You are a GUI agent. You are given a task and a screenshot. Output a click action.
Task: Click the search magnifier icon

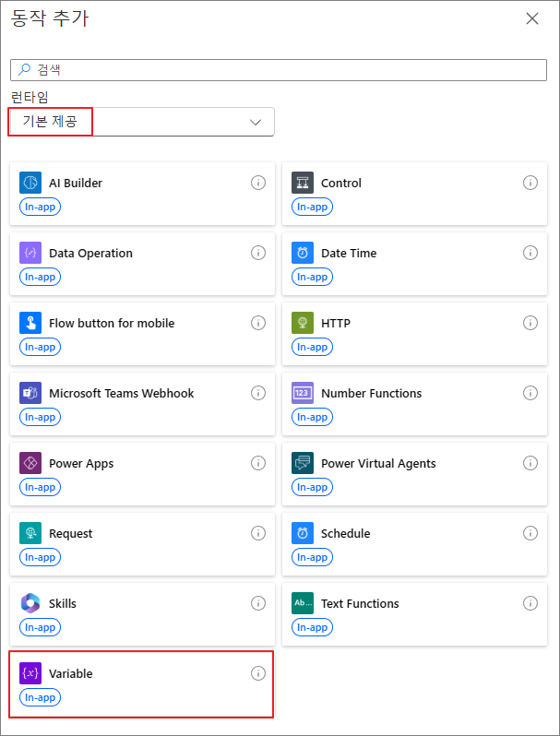click(x=23, y=69)
